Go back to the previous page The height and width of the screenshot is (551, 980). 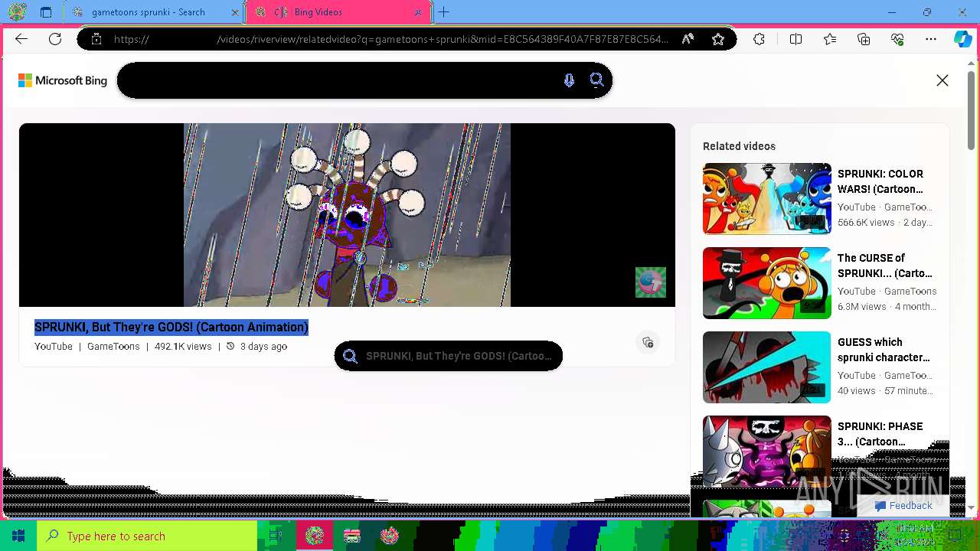(21, 39)
